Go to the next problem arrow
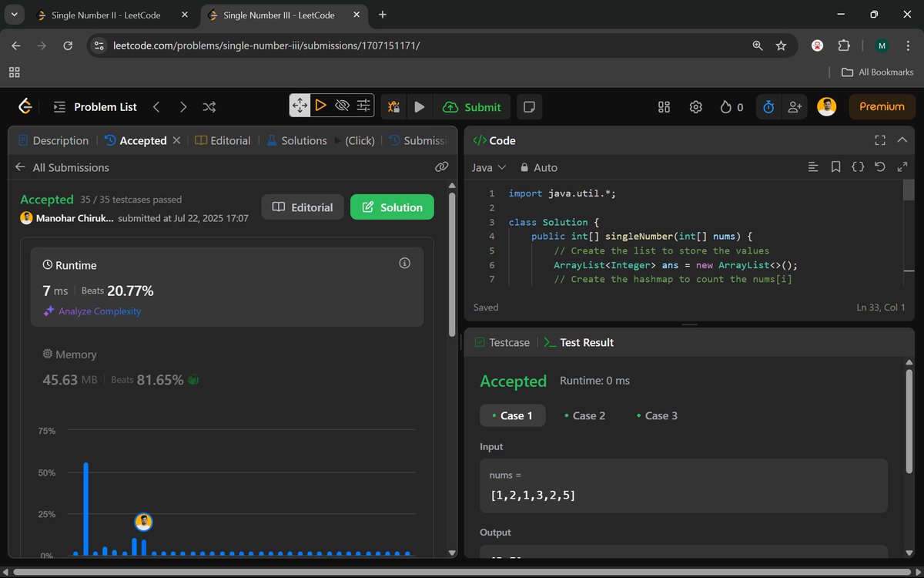The width and height of the screenshot is (924, 578). pos(182,107)
